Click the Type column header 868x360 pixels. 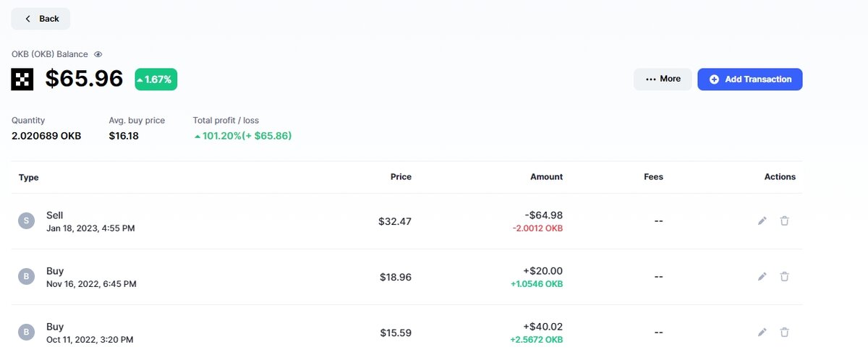point(29,177)
